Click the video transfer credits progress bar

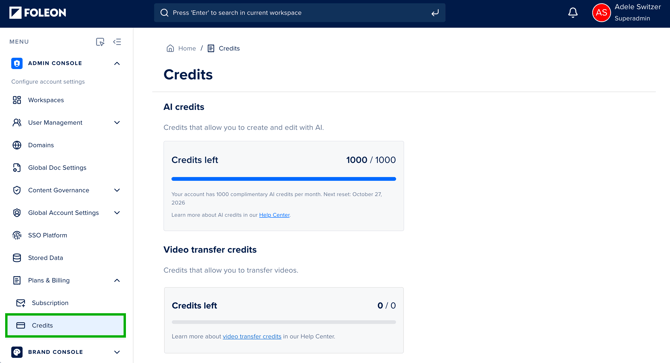284,322
